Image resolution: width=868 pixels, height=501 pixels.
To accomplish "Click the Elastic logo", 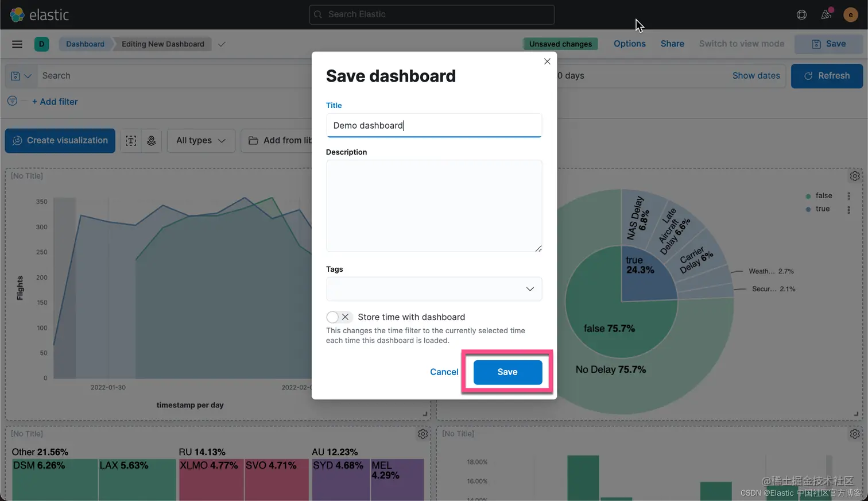I will click(39, 14).
